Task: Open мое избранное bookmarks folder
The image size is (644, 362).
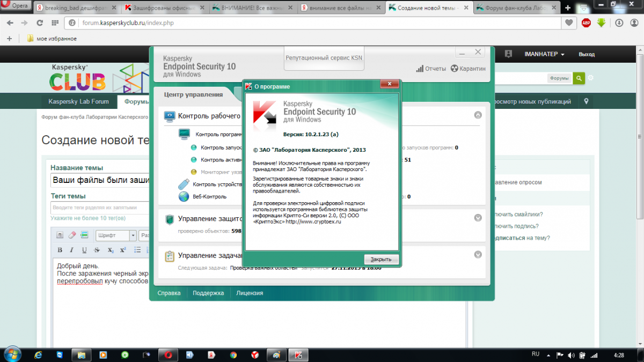Action: (x=52, y=39)
